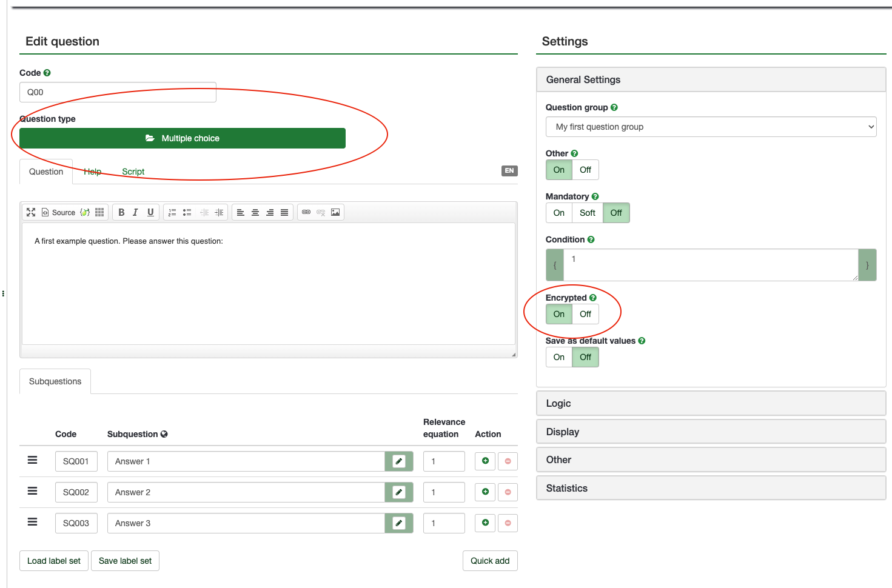
Task: Switch Encrypted to Off
Action: point(585,314)
